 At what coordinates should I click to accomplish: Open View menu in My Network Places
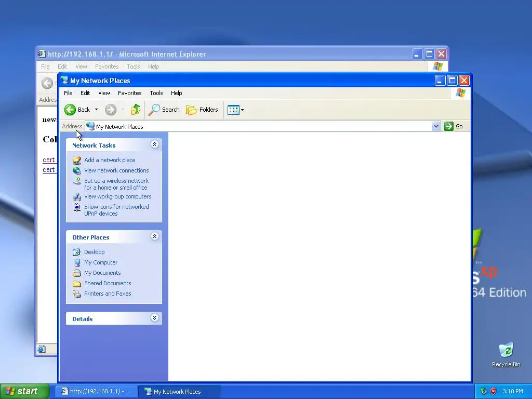click(x=104, y=93)
